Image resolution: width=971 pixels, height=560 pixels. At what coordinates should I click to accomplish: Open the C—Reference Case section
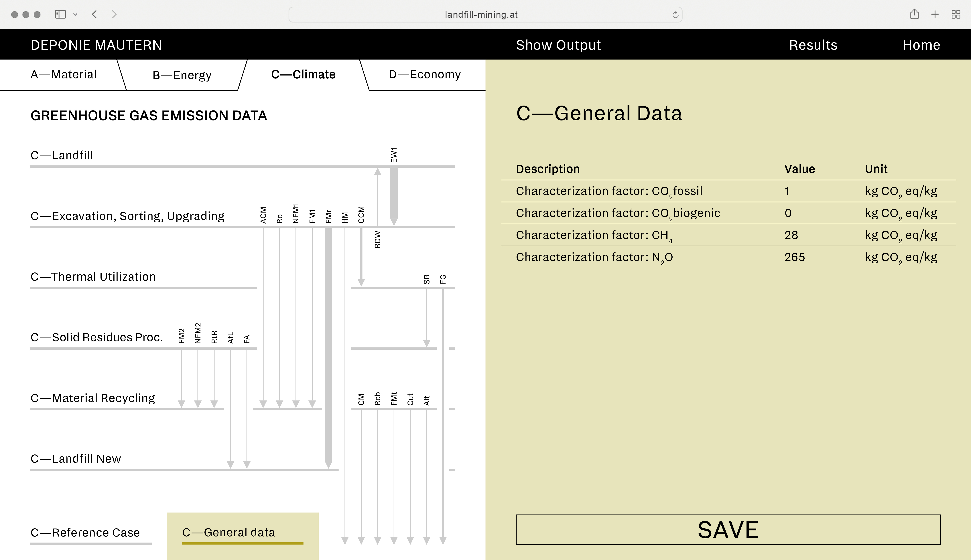85,532
